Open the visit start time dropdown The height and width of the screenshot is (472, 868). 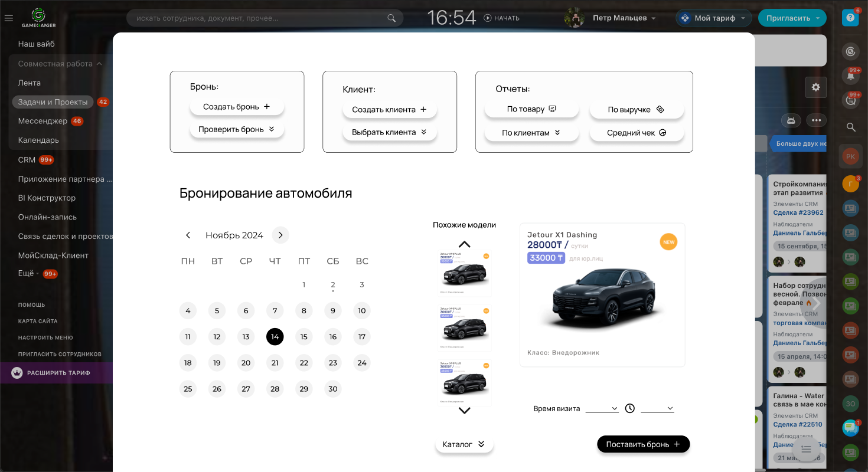coord(602,408)
